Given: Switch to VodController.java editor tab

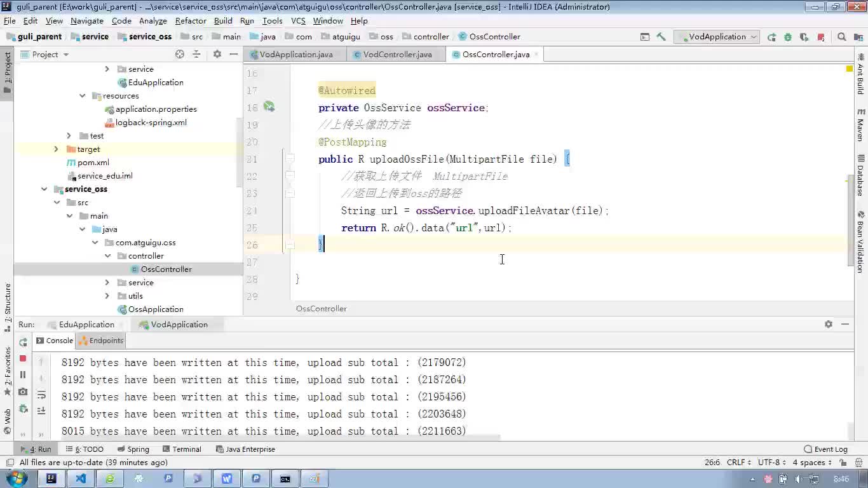Looking at the screenshot, I should [x=397, y=55].
